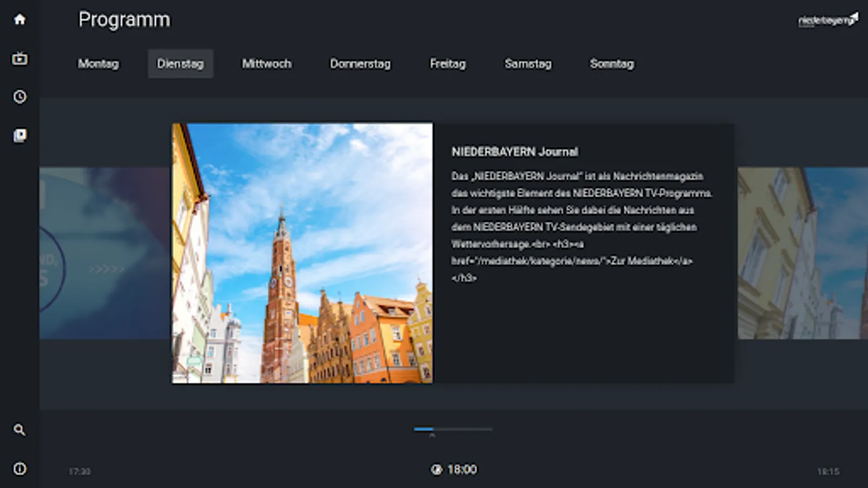Screen dimensions: 868x488
Task: Select the 18:00 time slot
Action: pyautogui.click(x=462, y=470)
